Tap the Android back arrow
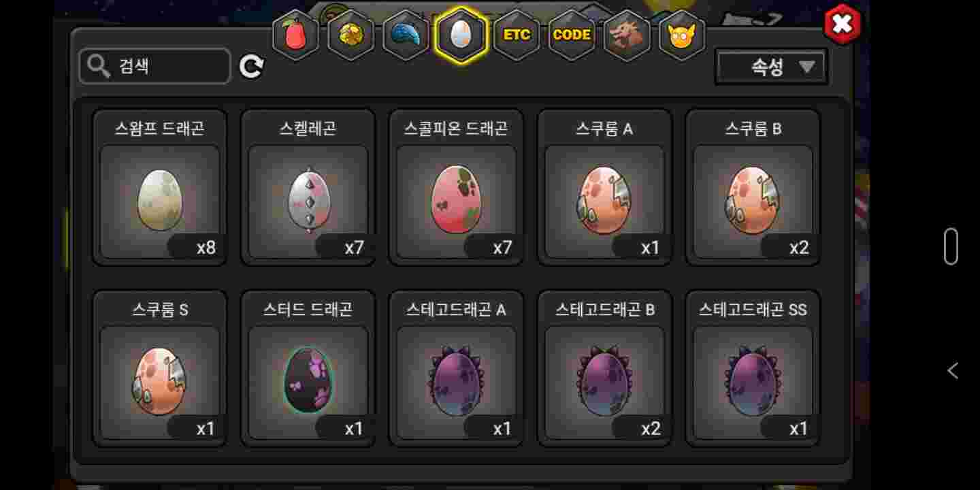 point(953,370)
